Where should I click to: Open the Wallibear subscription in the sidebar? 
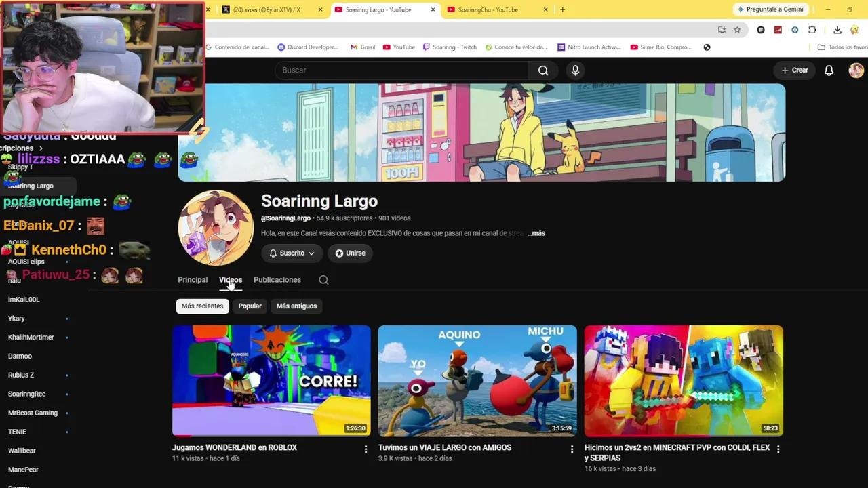click(22, 451)
